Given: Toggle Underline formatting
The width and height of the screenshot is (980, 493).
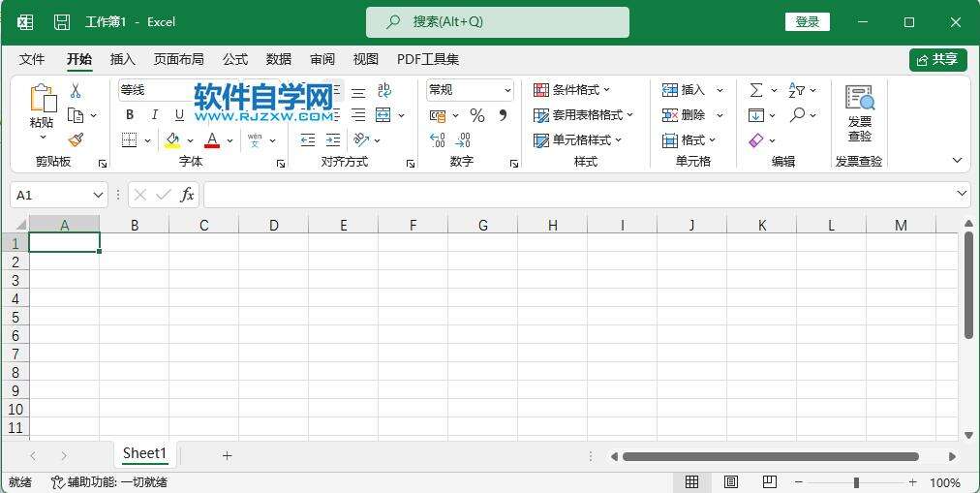Looking at the screenshot, I should (179, 115).
